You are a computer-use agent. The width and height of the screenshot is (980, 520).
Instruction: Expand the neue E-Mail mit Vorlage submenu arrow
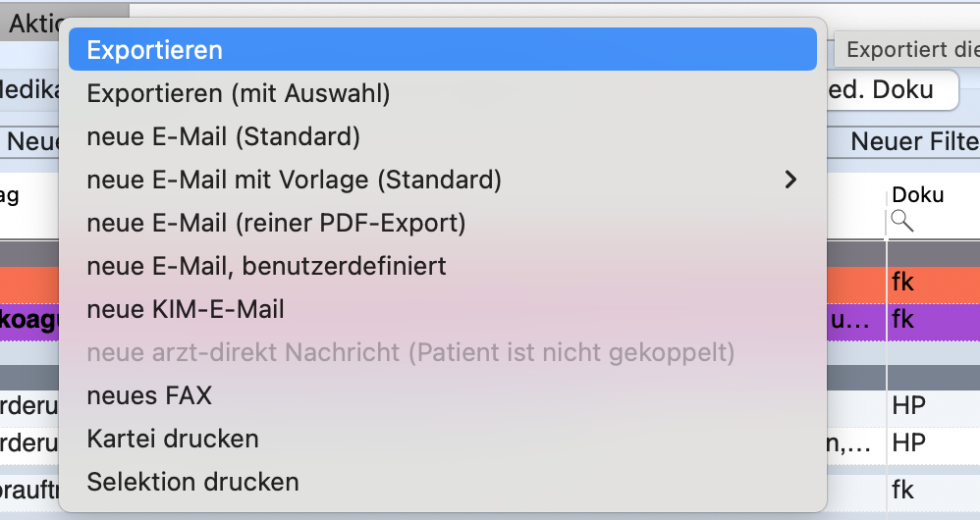[790, 180]
